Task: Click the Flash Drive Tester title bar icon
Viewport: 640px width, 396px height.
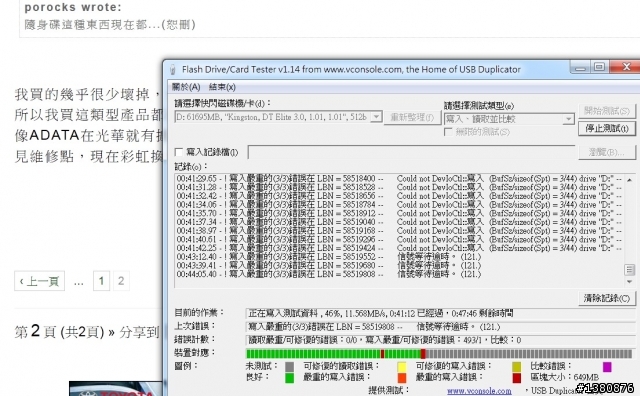Action: (173, 70)
